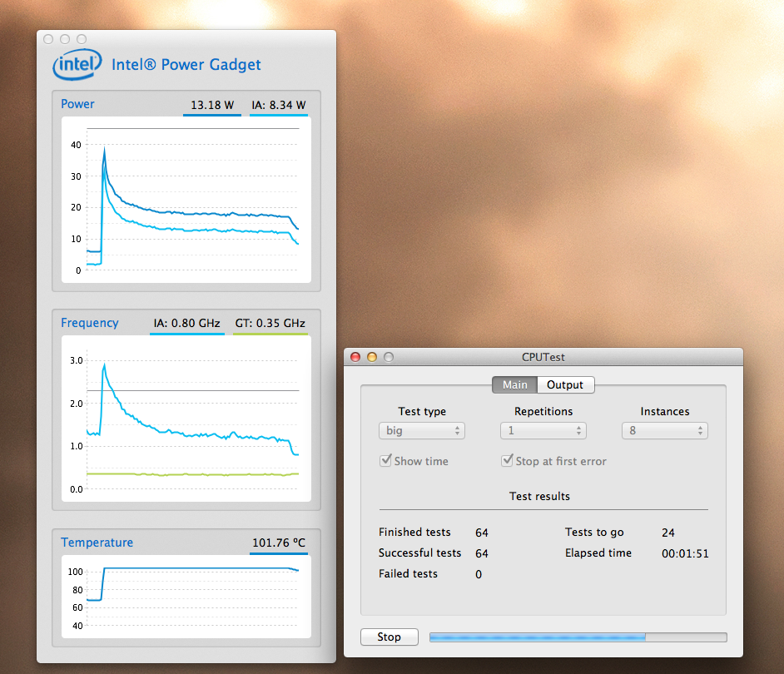Click the Tests to go label

594,532
